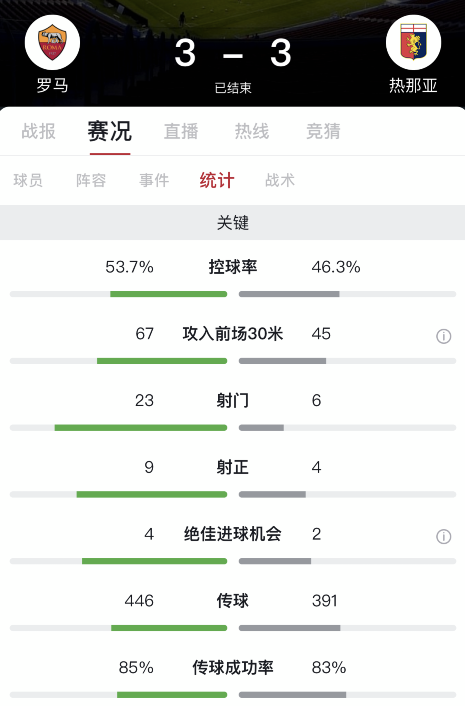The height and width of the screenshot is (706, 465).
Task: Tap the 罗马 team name
Action: point(52,85)
